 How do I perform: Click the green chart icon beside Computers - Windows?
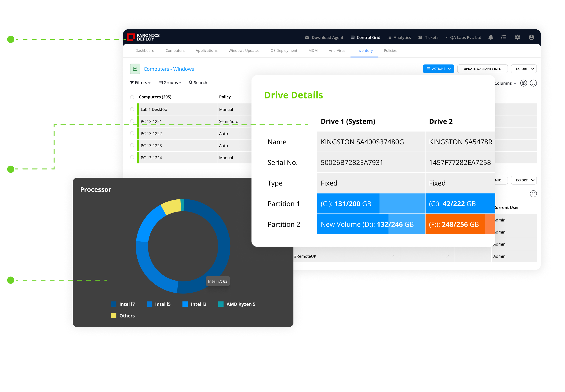pyautogui.click(x=135, y=69)
